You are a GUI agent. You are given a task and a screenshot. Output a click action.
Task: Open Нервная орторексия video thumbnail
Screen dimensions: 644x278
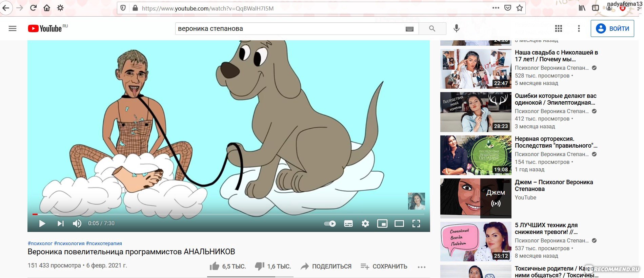[x=476, y=155]
